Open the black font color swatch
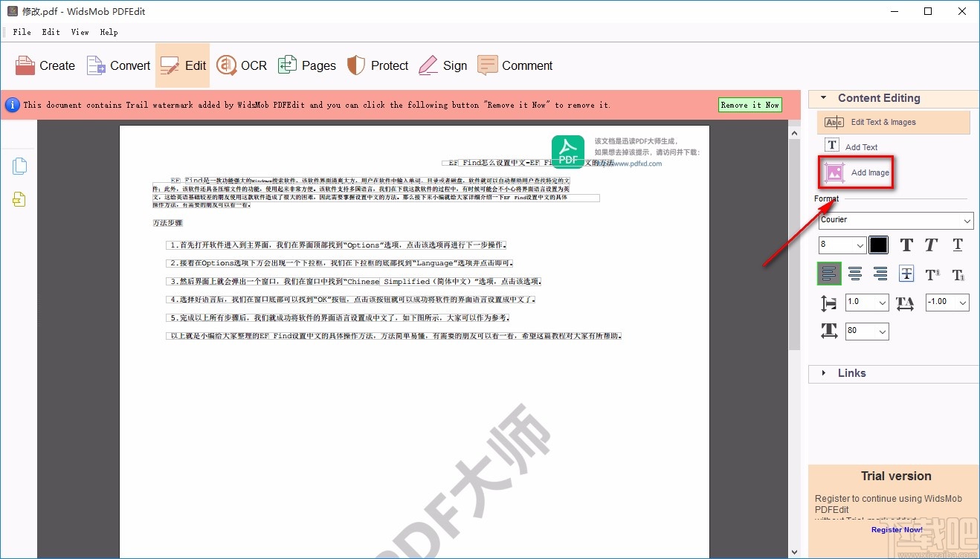This screenshot has height=559, width=980. [x=878, y=244]
